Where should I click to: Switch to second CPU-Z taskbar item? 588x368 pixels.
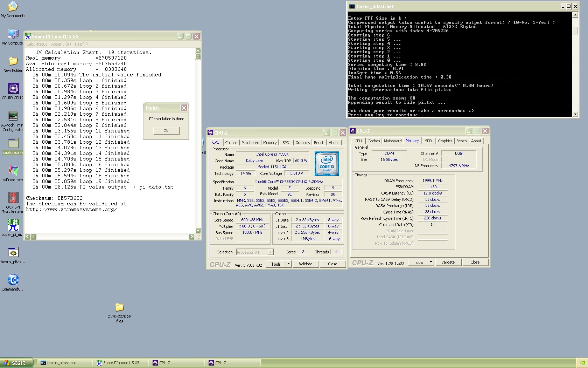pyautogui.click(x=233, y=363)
